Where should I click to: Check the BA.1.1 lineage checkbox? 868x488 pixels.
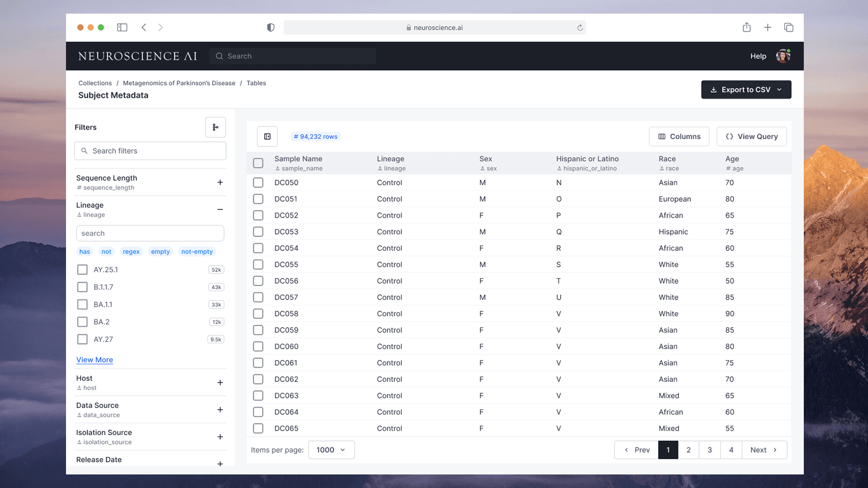(x=82, y=305)
